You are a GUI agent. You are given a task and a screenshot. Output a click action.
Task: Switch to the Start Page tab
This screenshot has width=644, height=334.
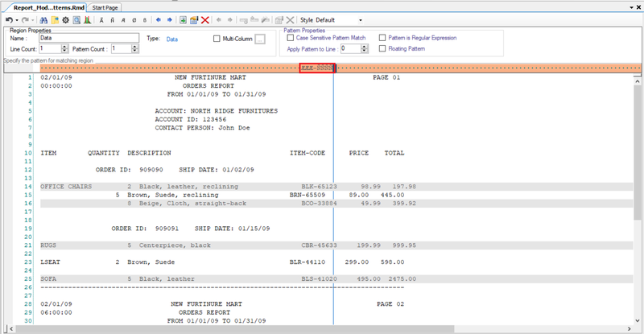[105, 6]
